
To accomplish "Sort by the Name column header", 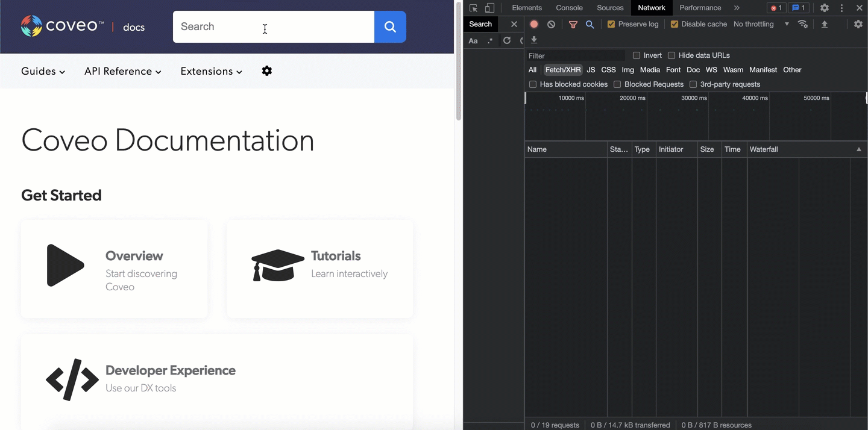I will (x=566, y=149).
